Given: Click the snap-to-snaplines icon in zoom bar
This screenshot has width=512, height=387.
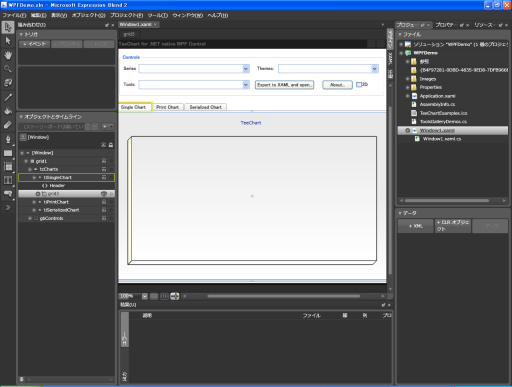Looking at the screenshot, I should (175, 296).
